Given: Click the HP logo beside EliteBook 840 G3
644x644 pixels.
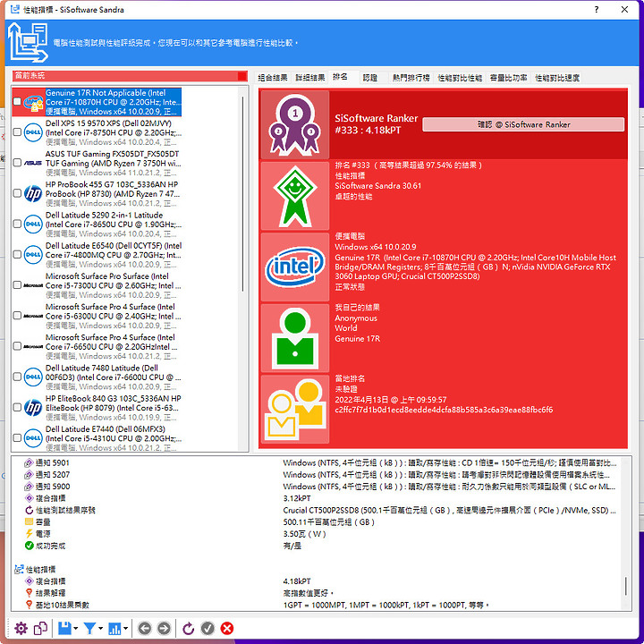Looking at the screenshot, I should click(x=33, y=408).
